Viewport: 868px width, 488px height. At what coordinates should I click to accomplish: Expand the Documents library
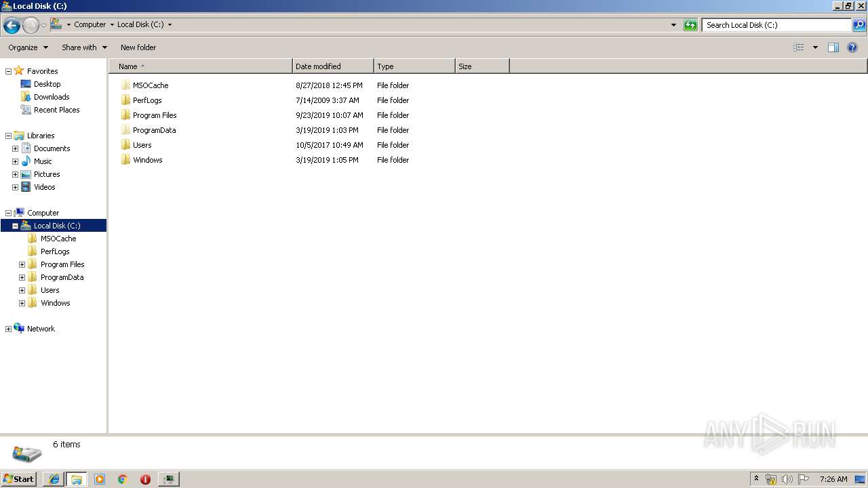coord(15,148)
